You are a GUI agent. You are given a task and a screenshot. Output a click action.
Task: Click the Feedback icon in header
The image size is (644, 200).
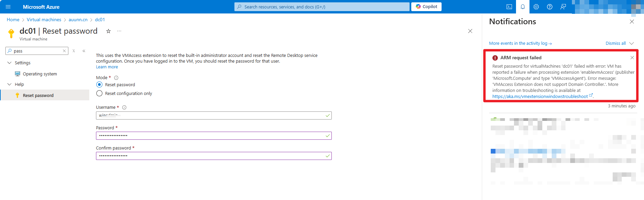coord(563,7)
